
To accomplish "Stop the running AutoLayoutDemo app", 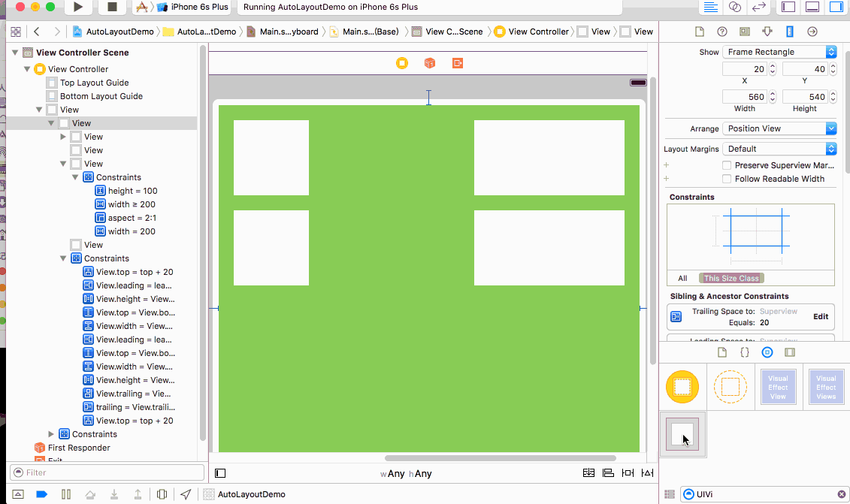I will (112, 7).
